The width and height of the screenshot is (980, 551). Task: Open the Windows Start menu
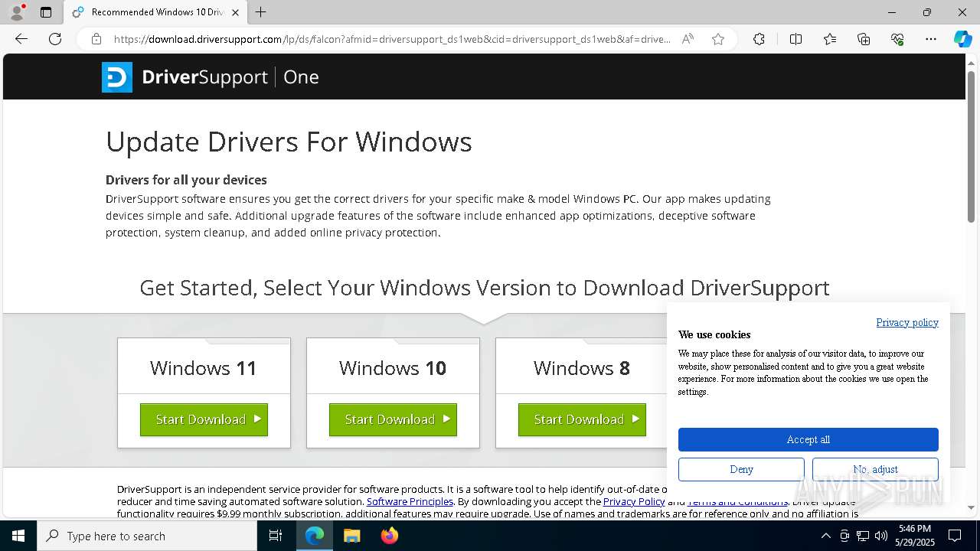point(18,536)
